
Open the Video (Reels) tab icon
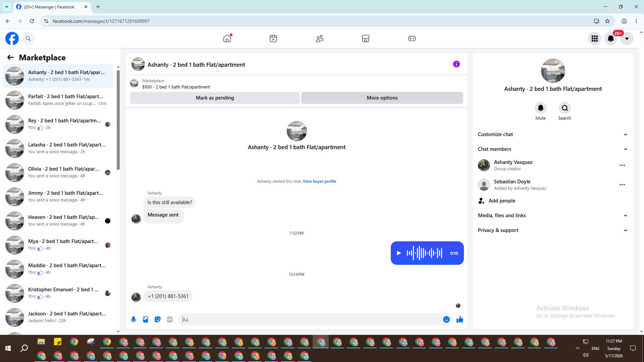273,39
